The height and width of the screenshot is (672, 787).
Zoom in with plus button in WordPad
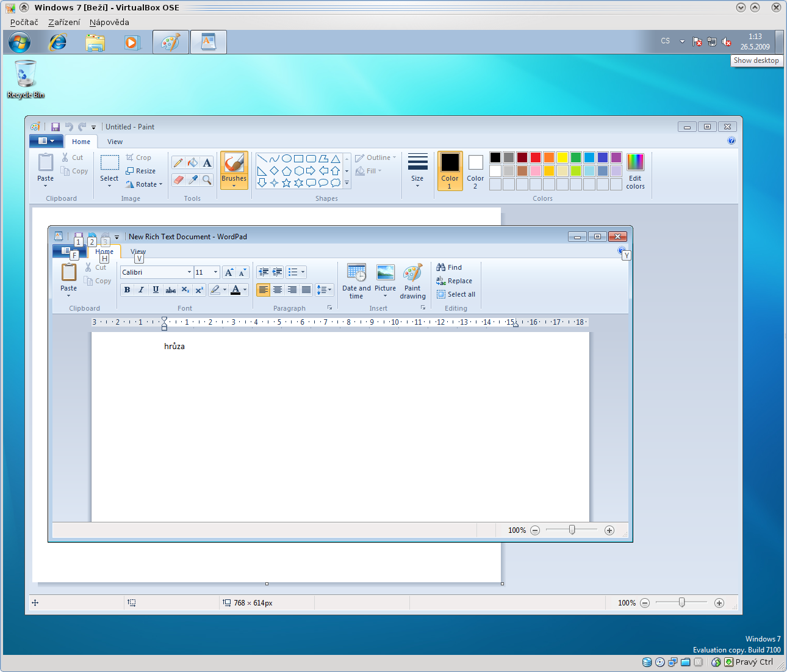point(609,530)
